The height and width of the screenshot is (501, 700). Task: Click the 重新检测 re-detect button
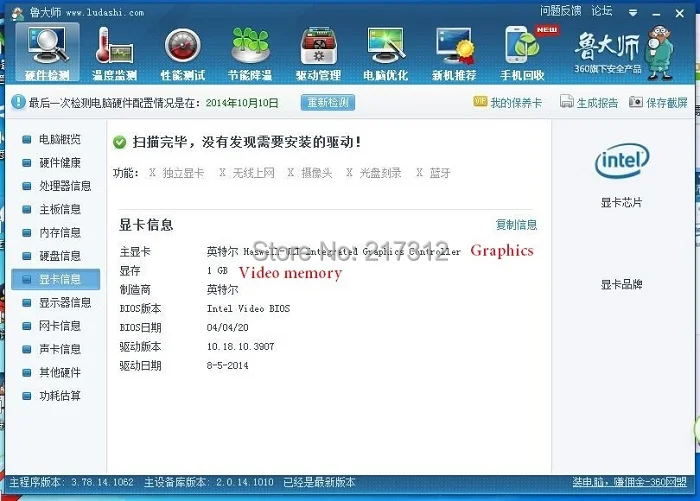(x=328, y=103)
